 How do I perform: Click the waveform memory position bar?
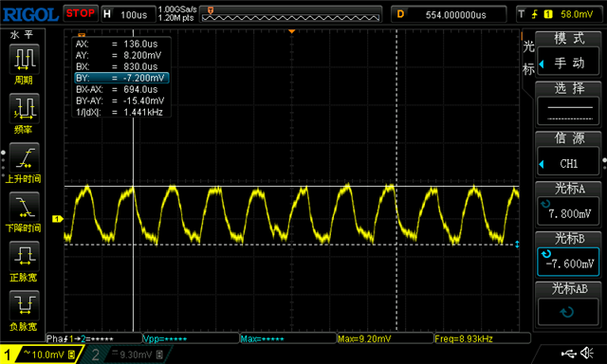(291, 15)
